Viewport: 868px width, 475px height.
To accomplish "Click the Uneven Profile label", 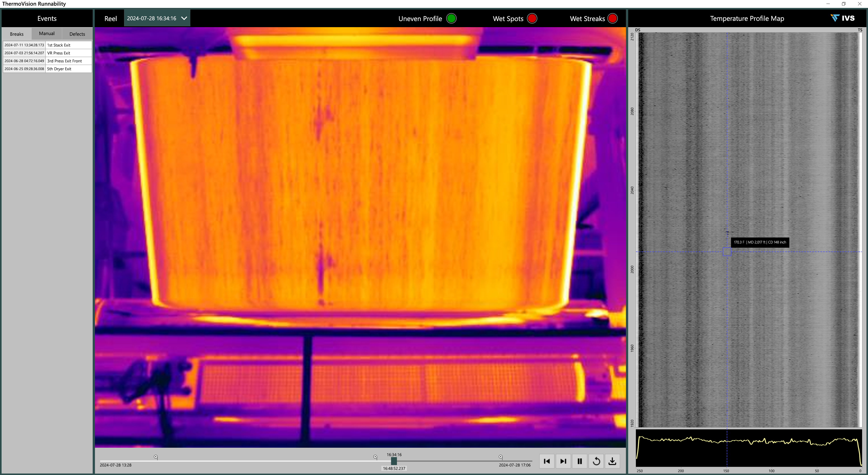I will click(420, 19).
